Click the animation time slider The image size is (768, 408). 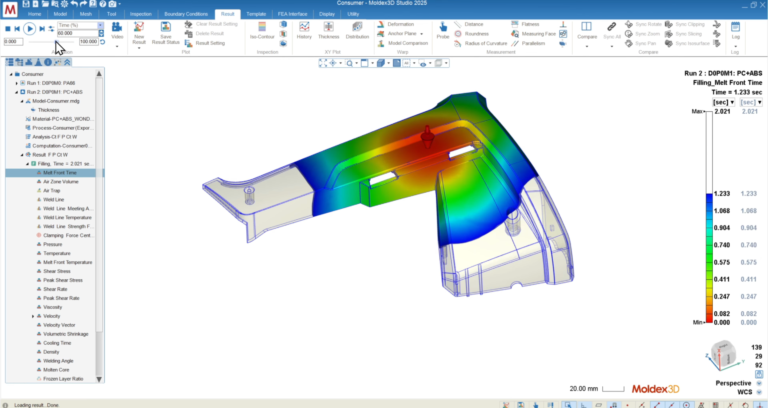pos(51,42)
